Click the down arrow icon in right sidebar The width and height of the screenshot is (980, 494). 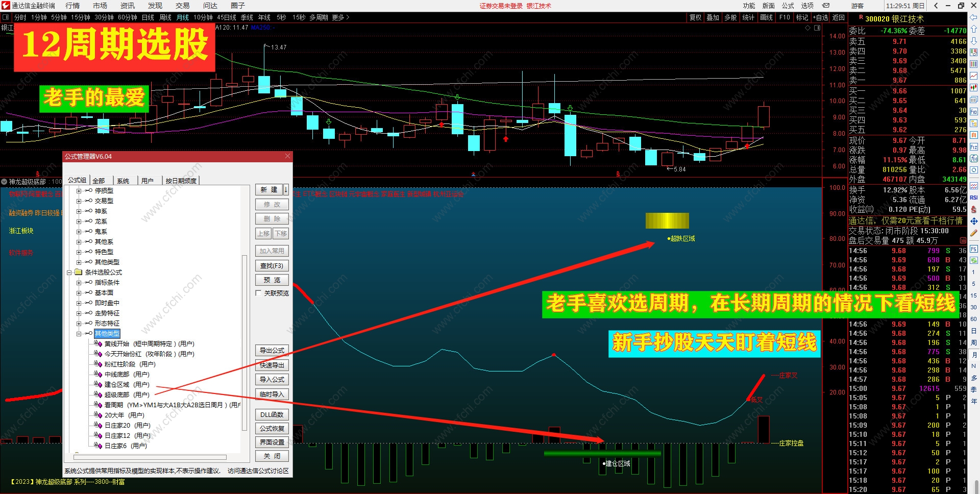point(974,41)
